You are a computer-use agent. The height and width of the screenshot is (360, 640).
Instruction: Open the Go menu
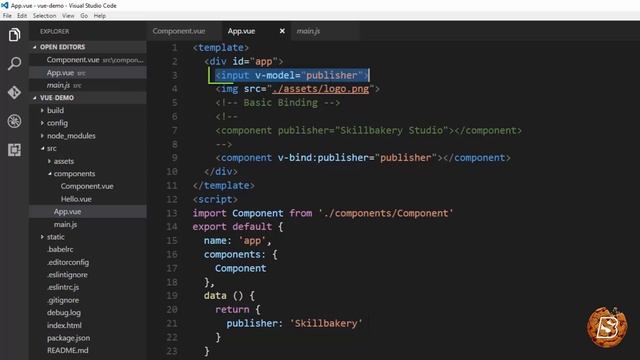point(84,16)
